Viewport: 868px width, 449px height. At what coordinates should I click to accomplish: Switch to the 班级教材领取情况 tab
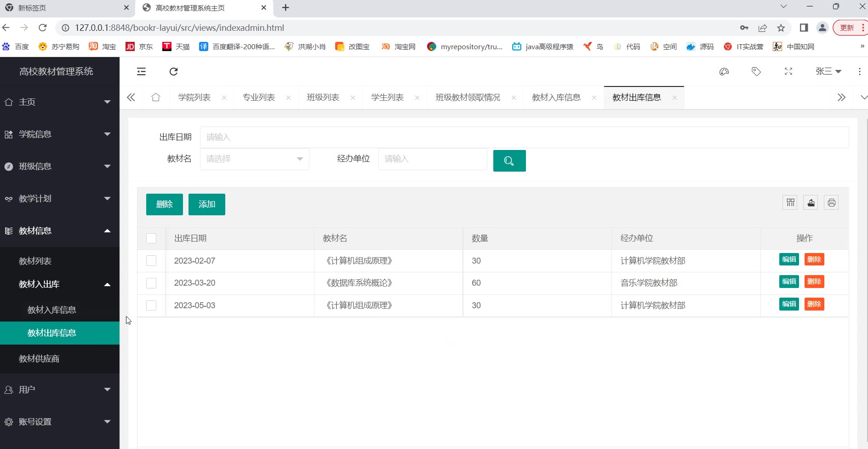tap(468, 98)
